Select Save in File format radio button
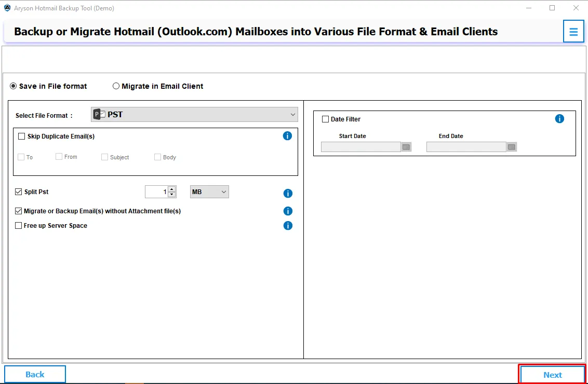Screen dimensions: 588x384 pyautogui.click(x=14, y=86)
